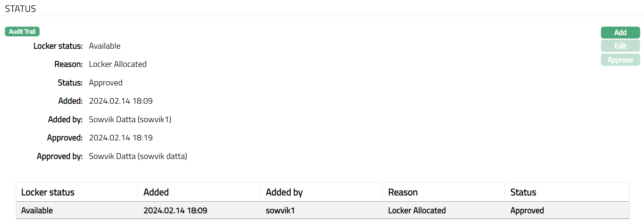Viewport: 644px width, 223px height.
Task: Click the Locker status: field label
Action: click(58, 46)
